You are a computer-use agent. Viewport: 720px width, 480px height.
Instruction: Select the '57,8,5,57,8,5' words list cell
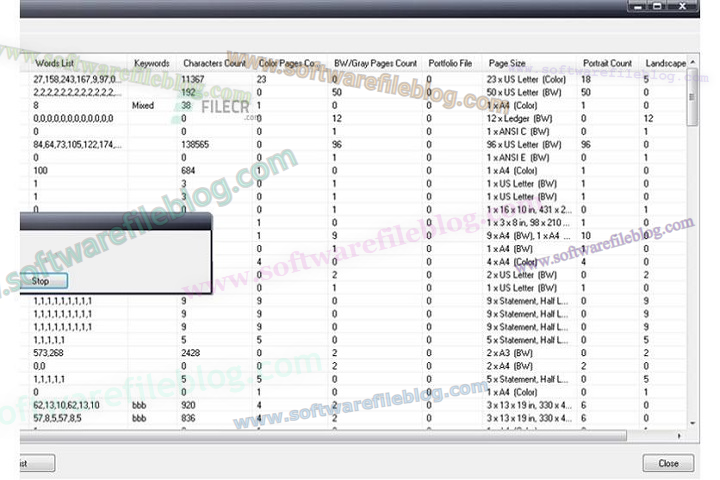point(57,418)
